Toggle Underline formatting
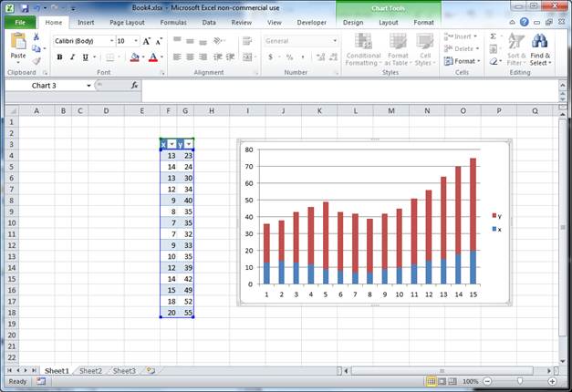The image size is (572, 392). coord(86,57)
